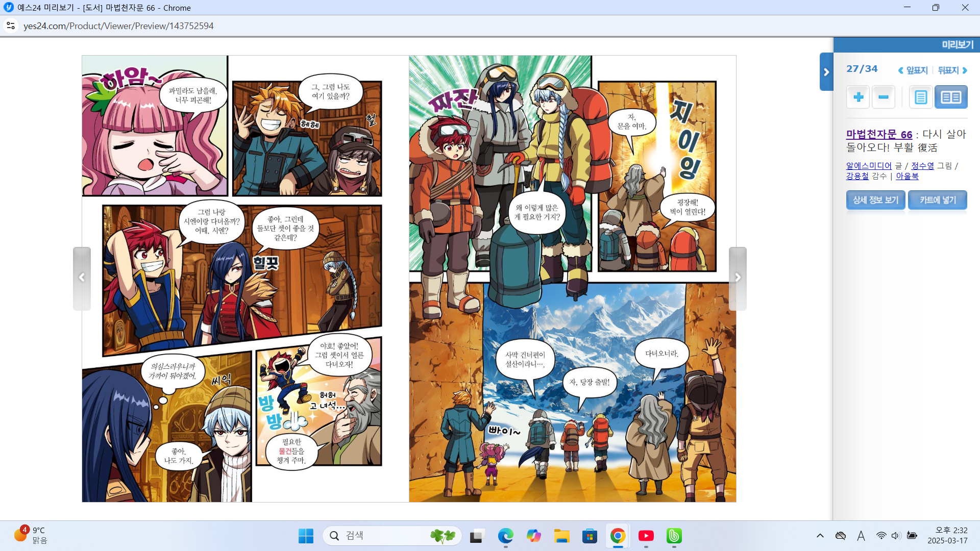This screenshot has height=551, width=980.
Task: Open Microsoft Edge from taskbar
Action: click(x=505, y=536)
